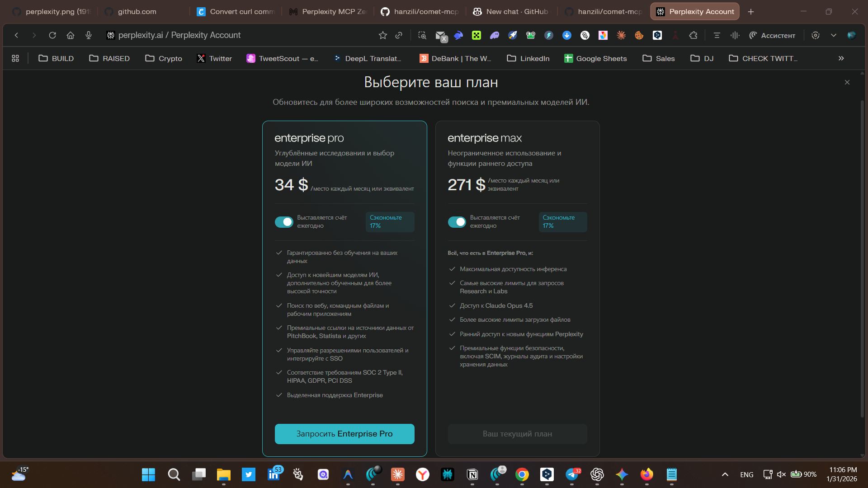Expand hidden bookmarks with double chevron

click(x=841, y=58)
